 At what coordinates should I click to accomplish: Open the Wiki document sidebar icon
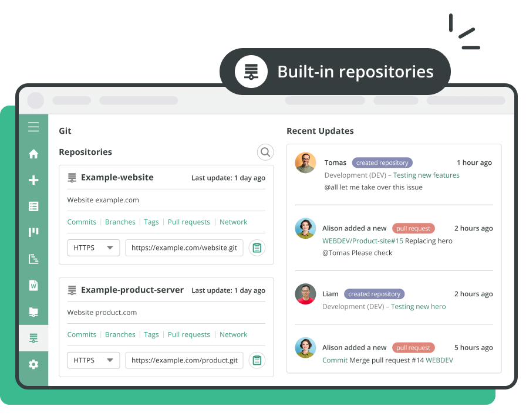[x=33, y=286]
